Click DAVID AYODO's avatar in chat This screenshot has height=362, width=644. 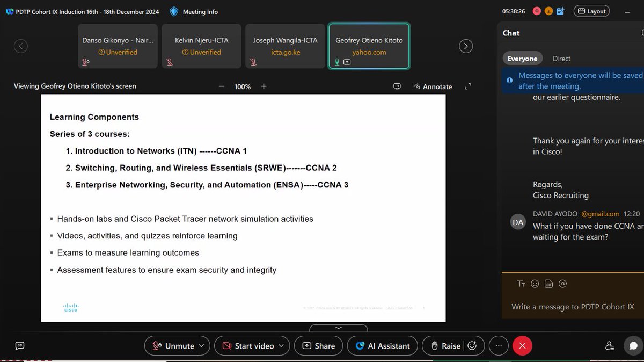518,222
